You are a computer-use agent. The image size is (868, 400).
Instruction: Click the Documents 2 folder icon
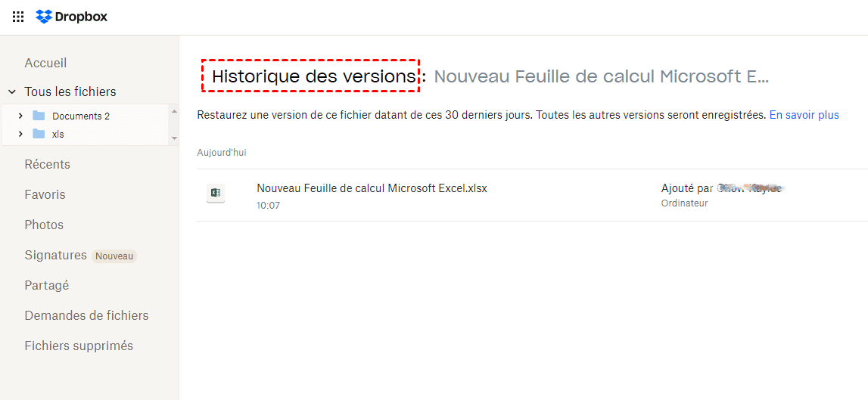[x=39, y=116]
